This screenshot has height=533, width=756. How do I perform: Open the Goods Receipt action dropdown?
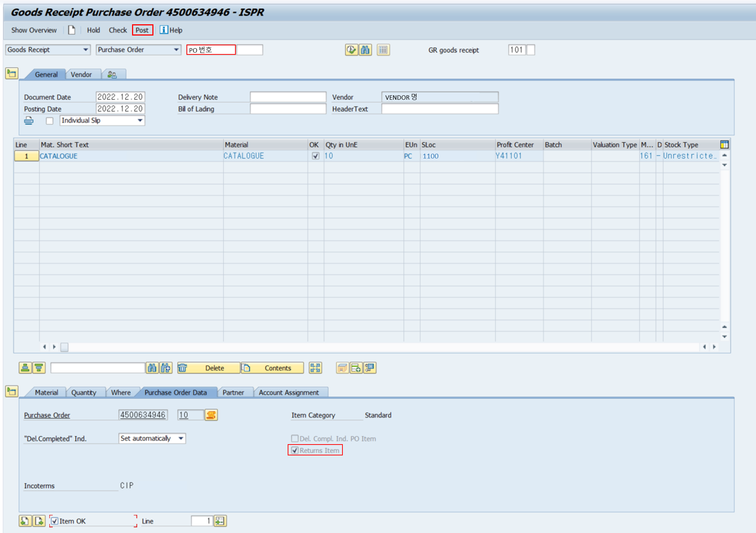click(x=86, y=50)
